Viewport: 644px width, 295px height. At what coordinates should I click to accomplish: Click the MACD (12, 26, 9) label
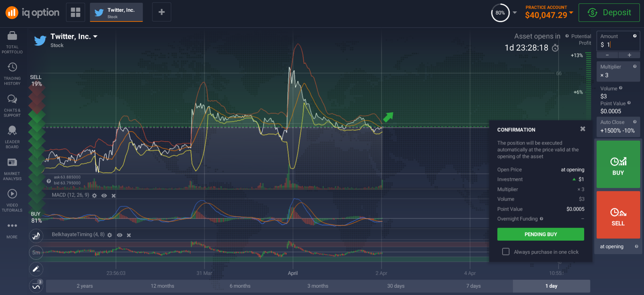point(71,195)
